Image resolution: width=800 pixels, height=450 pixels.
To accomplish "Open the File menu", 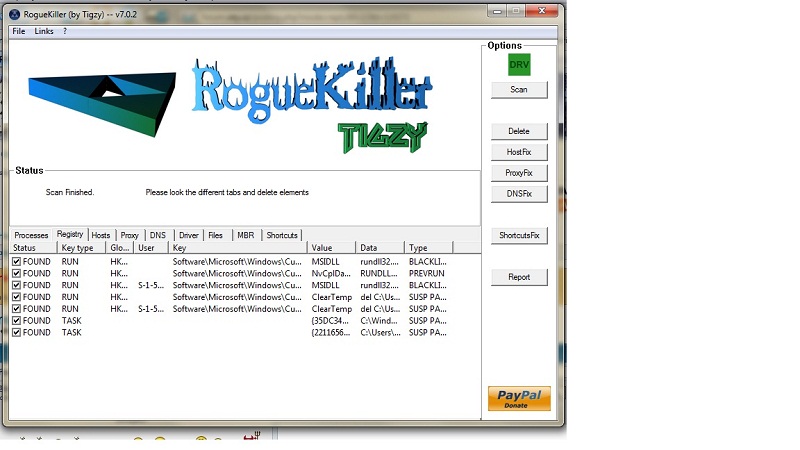I will coord(19,31).
